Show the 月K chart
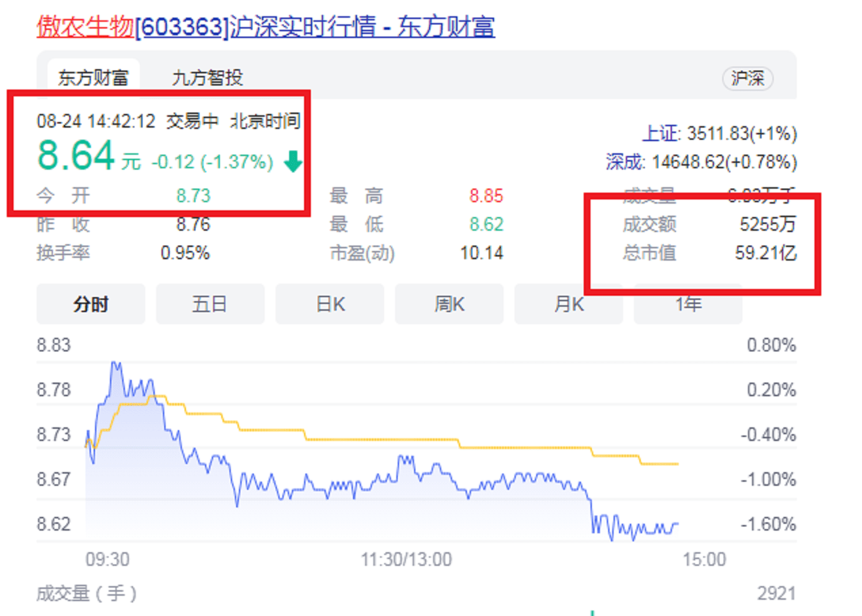The image size is (862, 616). (x=569, y=304)
